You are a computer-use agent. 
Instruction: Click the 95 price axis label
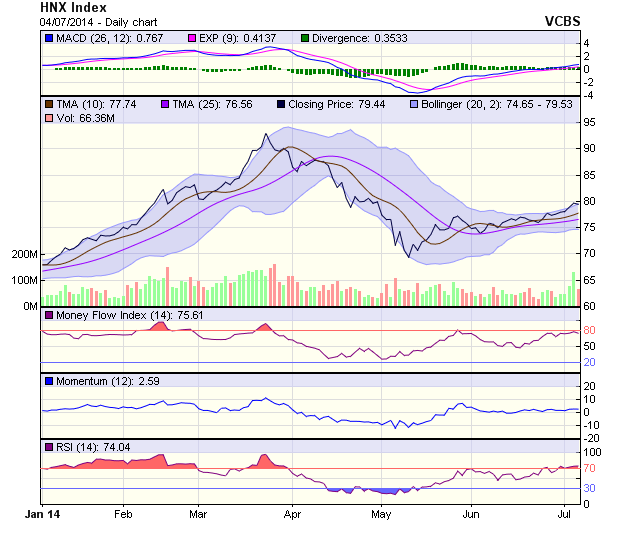(590, 122)
